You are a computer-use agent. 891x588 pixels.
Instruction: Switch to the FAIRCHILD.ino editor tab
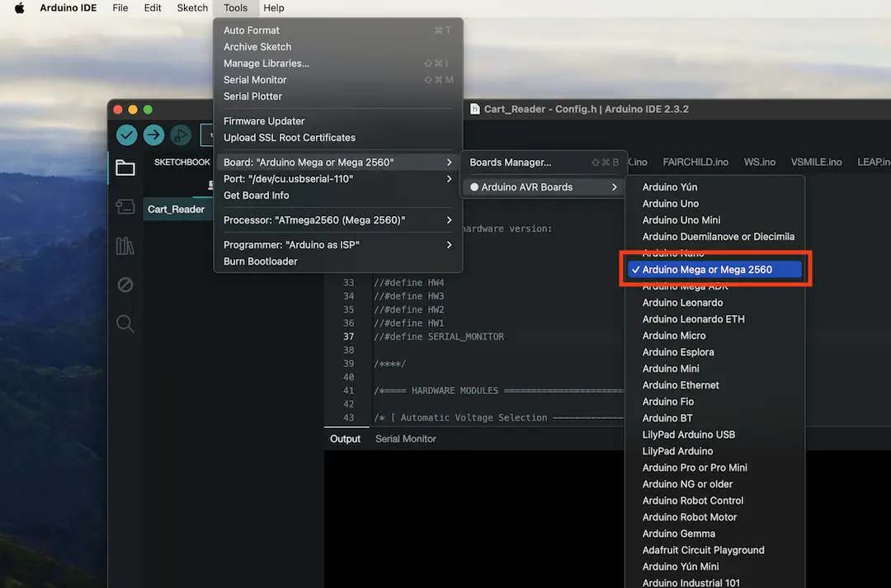pyautogui.click(x=695, y=162)
